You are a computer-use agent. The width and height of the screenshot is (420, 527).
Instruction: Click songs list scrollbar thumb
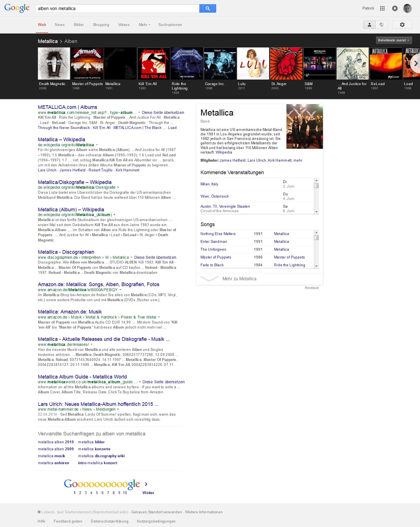point(316,238)
